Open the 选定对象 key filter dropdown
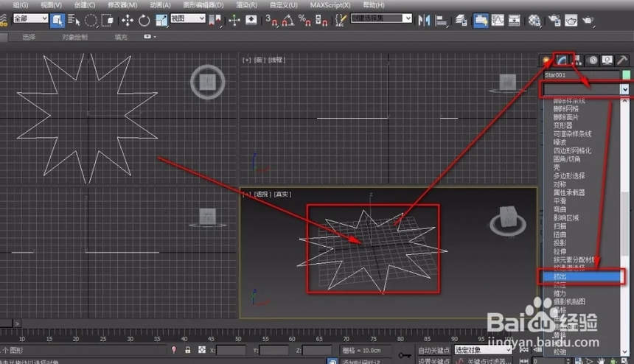The image size is (634, 364). pos(483,350)
